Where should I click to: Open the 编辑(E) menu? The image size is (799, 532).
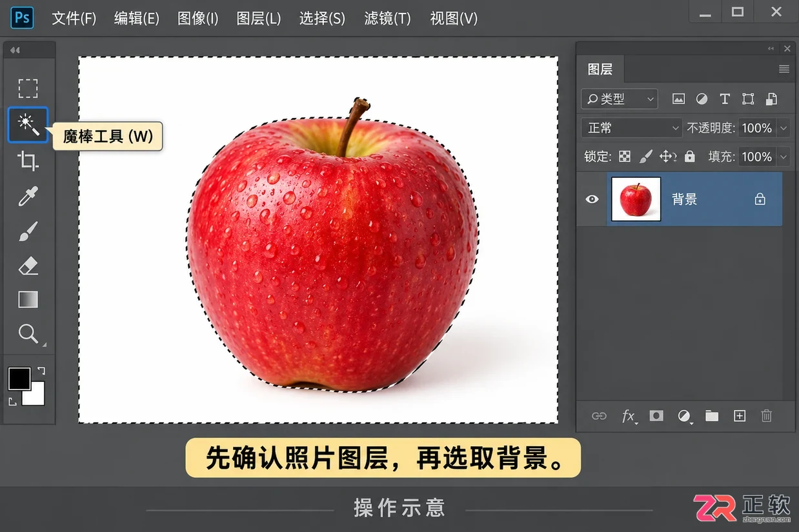(x=137, y=18)
